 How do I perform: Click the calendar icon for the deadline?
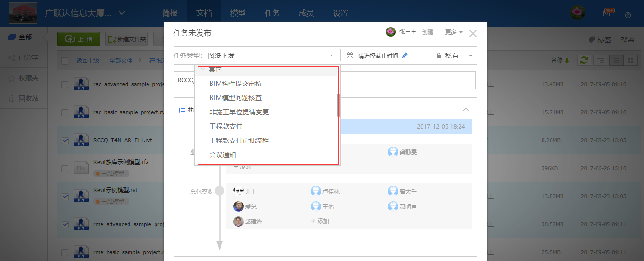click(350, 56)
